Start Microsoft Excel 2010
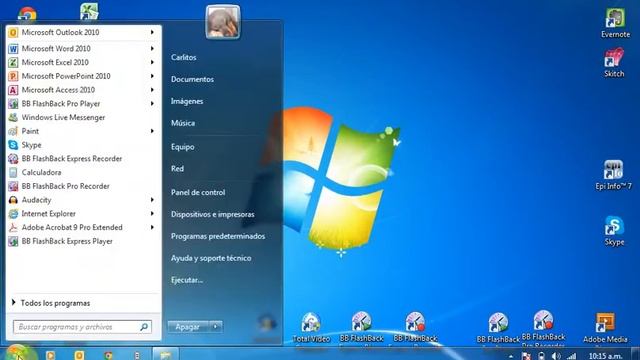The width and height of the screenshot is (640, 360). [84, 62]
